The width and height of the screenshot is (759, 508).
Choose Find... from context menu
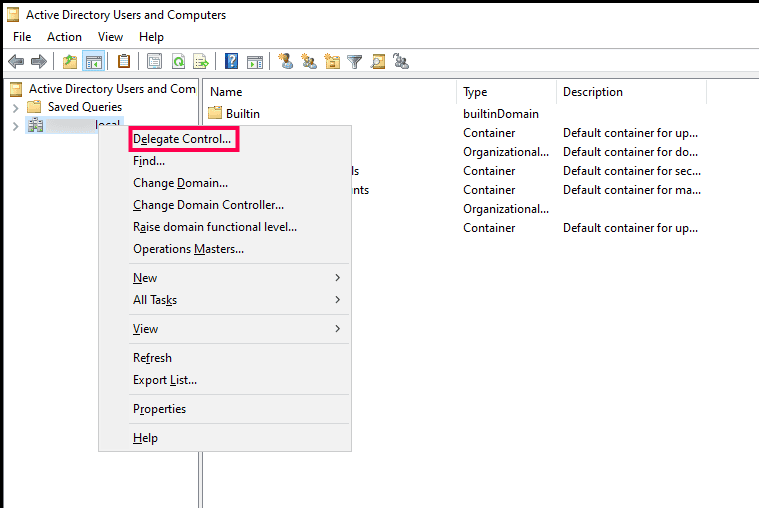coord(149,161)
